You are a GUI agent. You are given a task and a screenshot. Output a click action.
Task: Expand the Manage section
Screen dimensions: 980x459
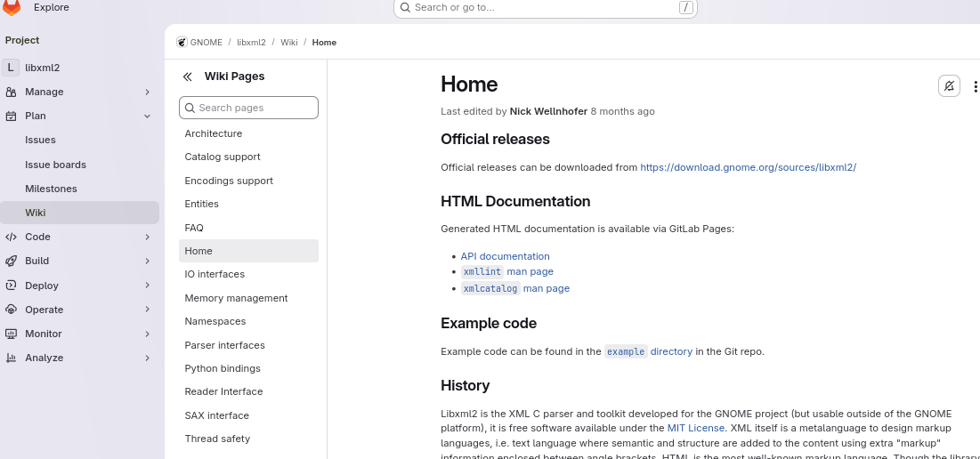tap(148, 92)
